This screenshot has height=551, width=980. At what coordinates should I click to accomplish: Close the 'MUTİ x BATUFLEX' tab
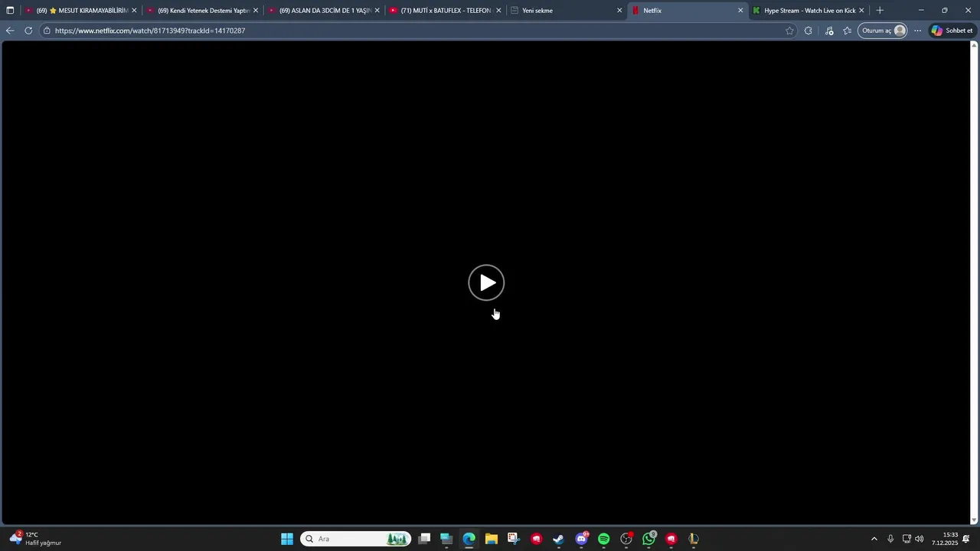pos(498,11)
